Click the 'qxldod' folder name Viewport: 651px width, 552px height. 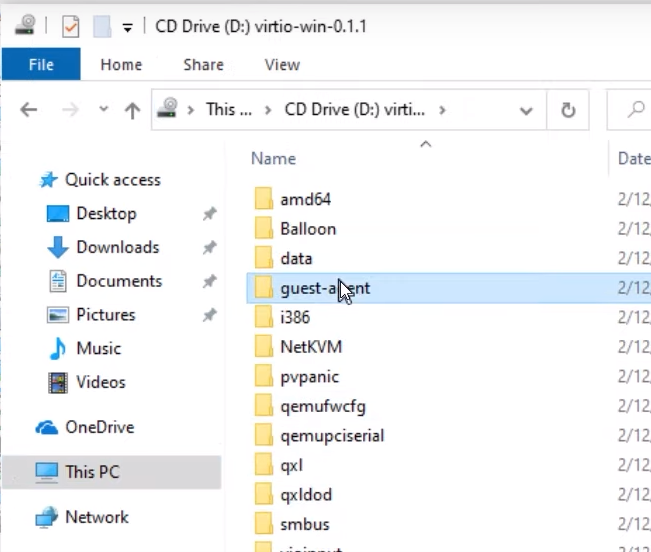[x=306, y=495]
